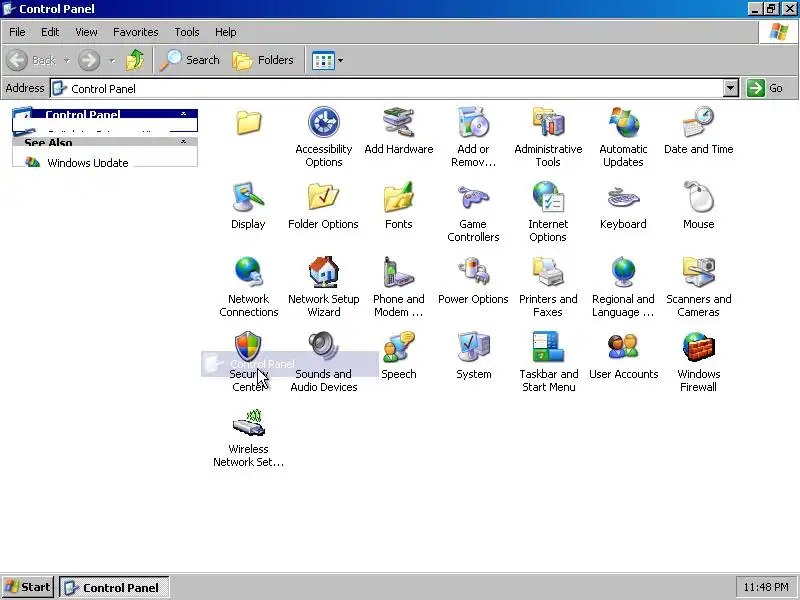
Task: Click inside the Address field
Action: [386, 88]
